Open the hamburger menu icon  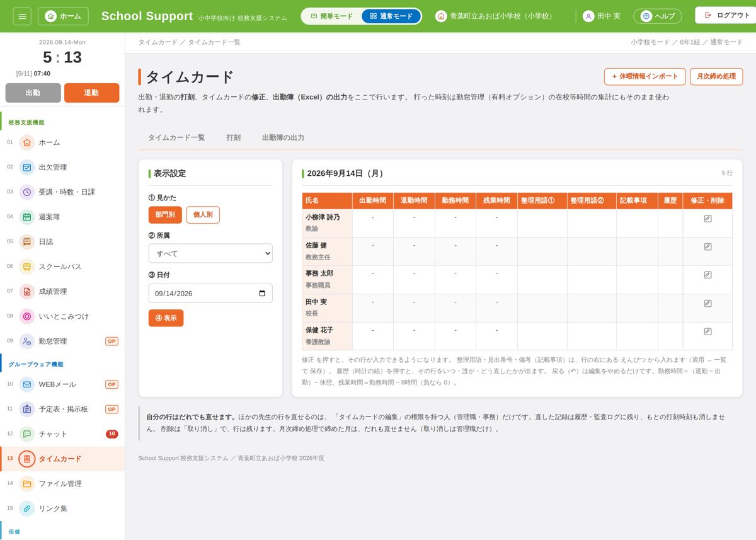click(22, 16)
